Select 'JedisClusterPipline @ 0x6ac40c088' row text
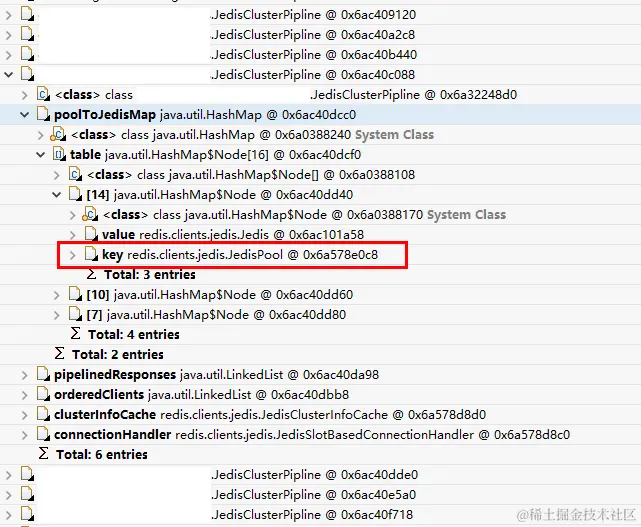Screen dimensions: 641x527 click(313, 75)
